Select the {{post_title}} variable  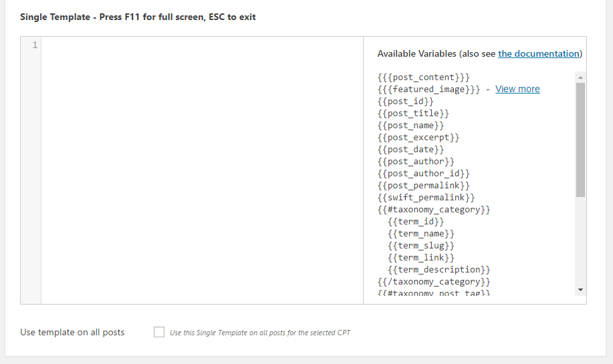click(413, 114)
